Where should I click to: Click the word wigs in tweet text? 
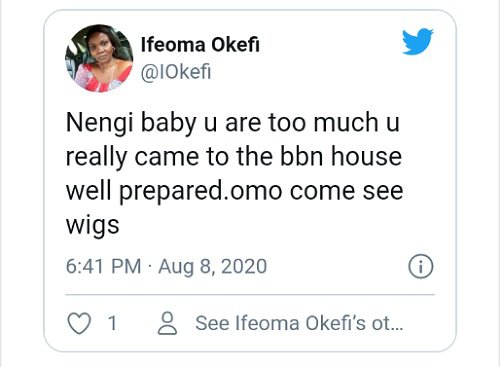93,226
